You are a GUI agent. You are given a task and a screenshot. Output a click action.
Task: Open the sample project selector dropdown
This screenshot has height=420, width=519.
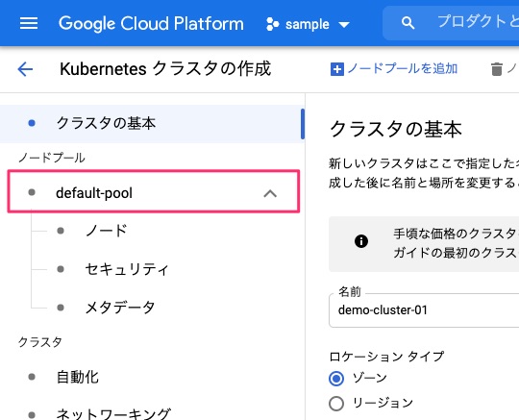coord(308,24)
